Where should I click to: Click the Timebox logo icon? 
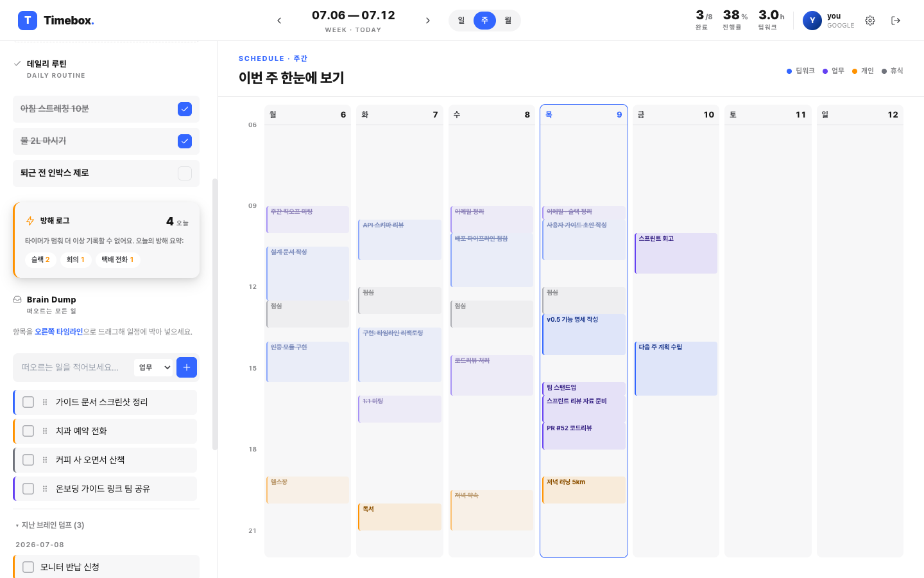(x=28, y=21)
